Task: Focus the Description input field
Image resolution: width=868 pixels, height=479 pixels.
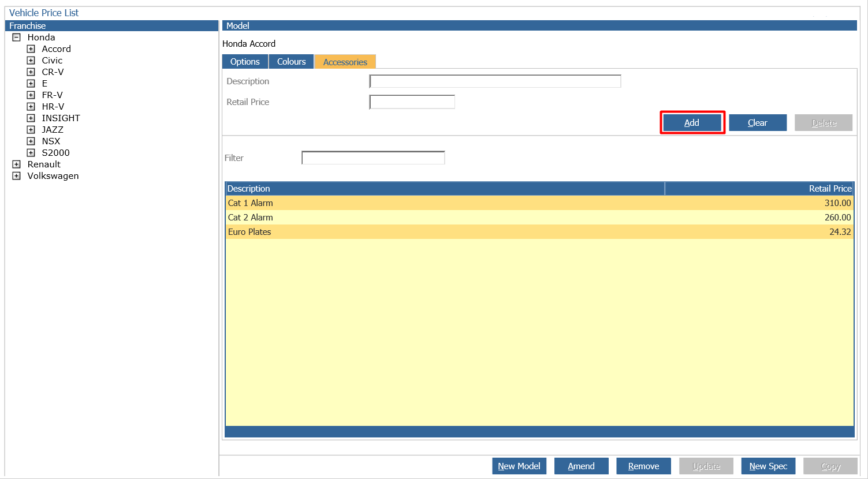Action: pos(495,81)
